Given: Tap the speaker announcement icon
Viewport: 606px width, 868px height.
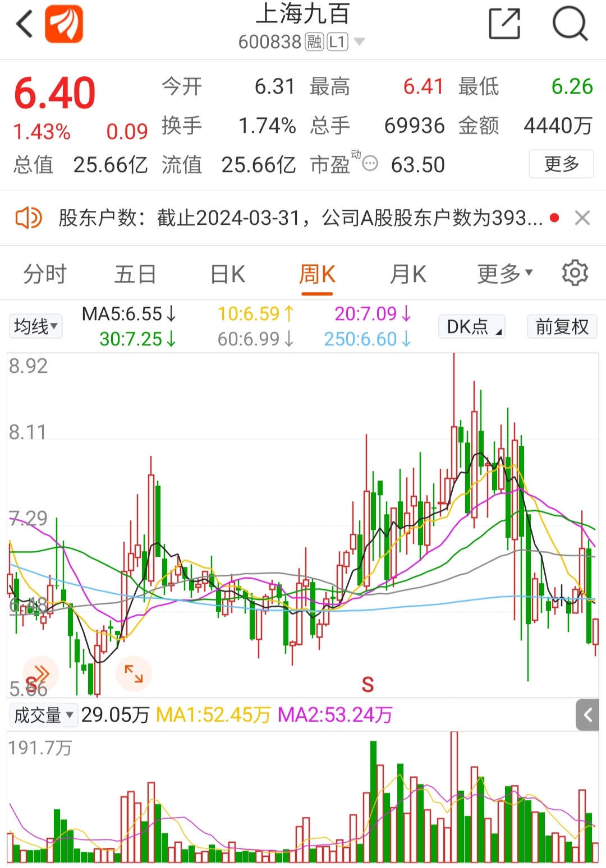Looking at the screenshot, I should coord(28,218).
